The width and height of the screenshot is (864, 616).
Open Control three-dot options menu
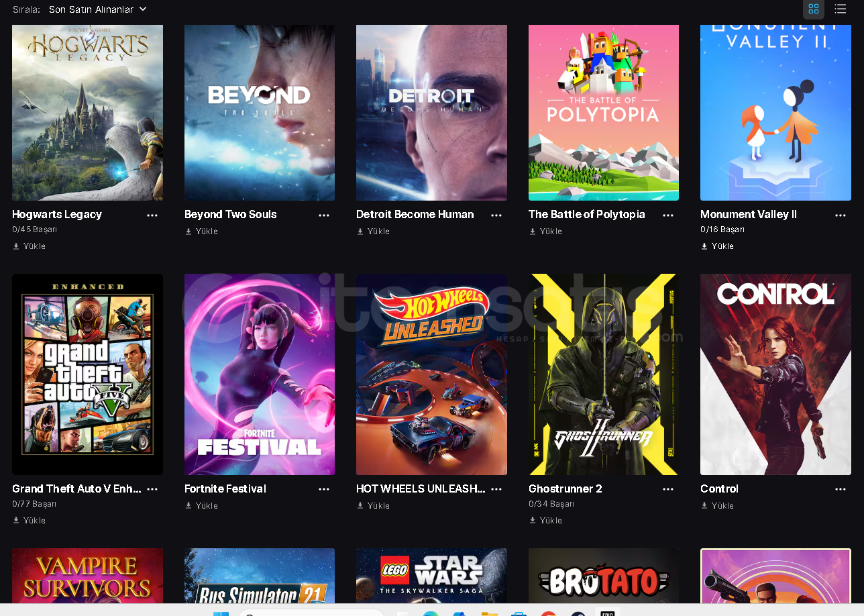click(841, 490)
